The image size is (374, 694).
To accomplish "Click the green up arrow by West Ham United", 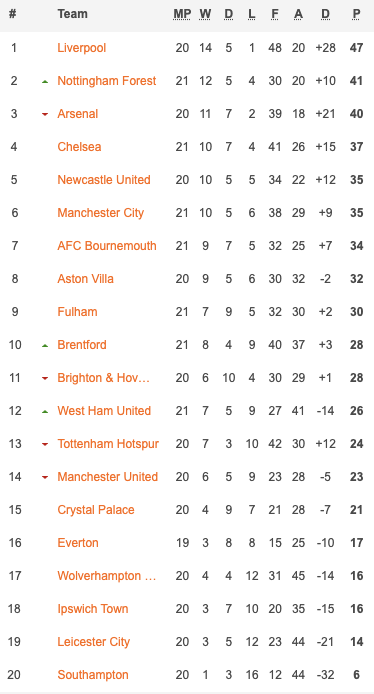I will pyautogui.click(x=45, y=412).
